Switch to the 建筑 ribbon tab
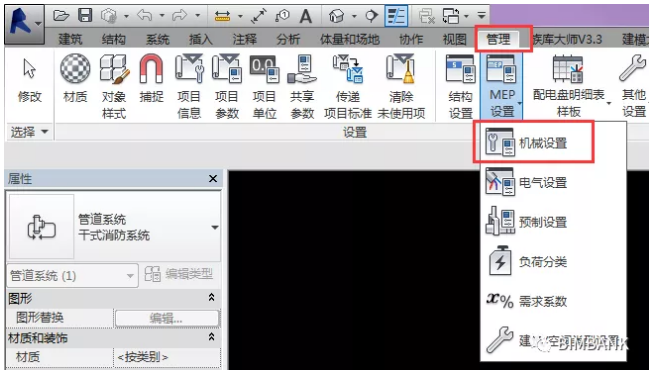Viewport: 655px width, 374px height. pyautogui.click(x=70, y=39)
